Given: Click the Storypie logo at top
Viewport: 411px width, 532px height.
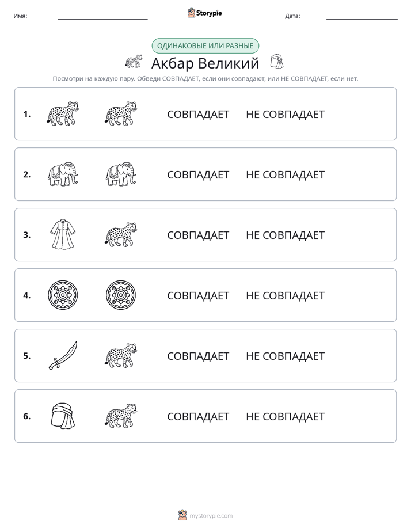Looking at the screenshot, I should click(204, 13).
